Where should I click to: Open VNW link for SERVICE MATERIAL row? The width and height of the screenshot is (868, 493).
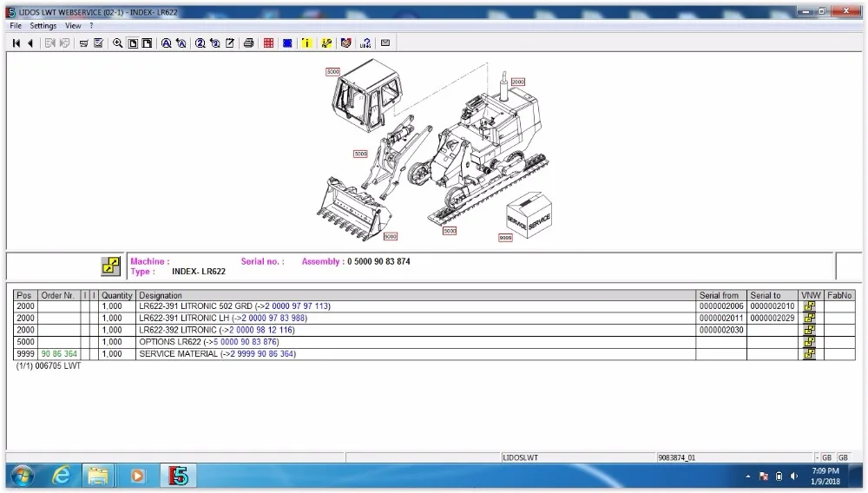tap(809, 353)
